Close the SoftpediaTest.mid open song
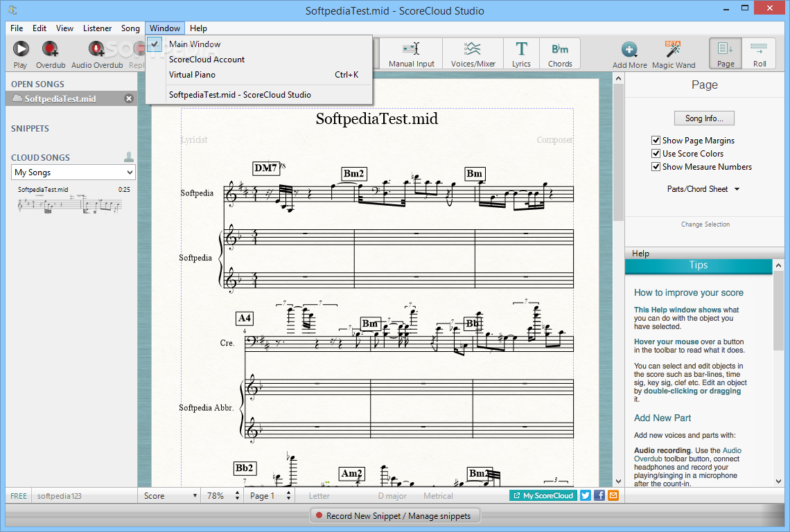 pos(129,99)
